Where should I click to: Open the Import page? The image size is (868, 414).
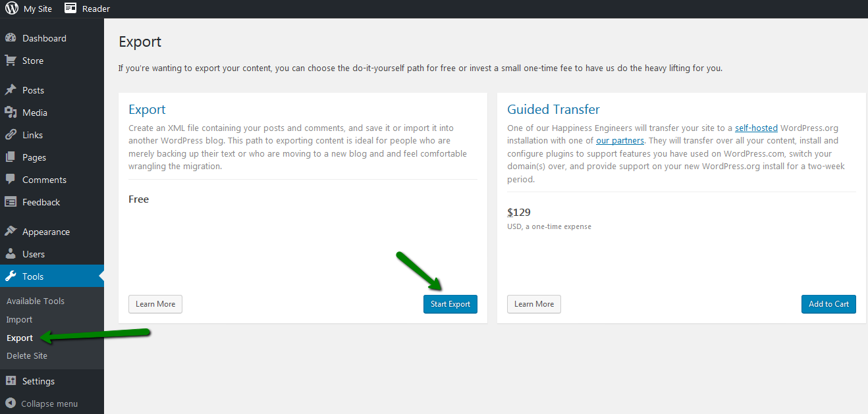pos(19,319)
